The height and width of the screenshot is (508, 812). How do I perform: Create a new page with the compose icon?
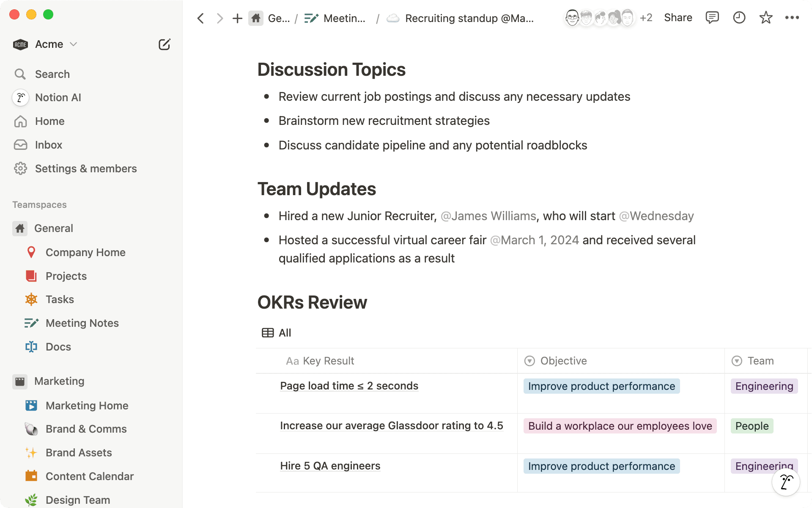[165, 44]
